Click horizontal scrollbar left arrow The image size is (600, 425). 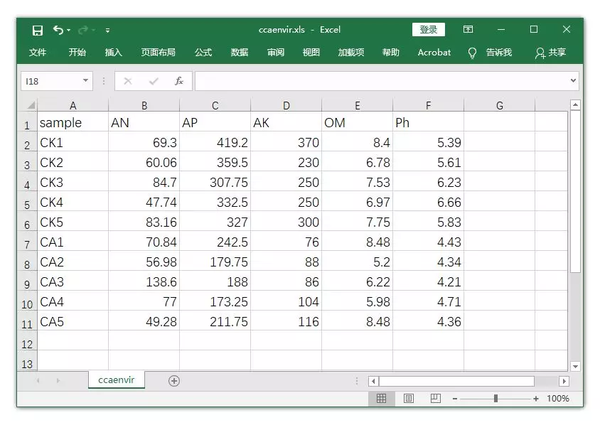373,381
